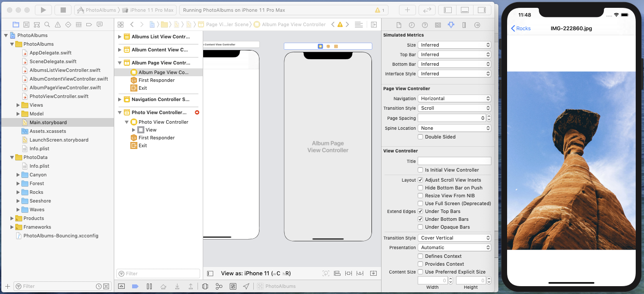Open the Embed In canvas button

point(374,273)
